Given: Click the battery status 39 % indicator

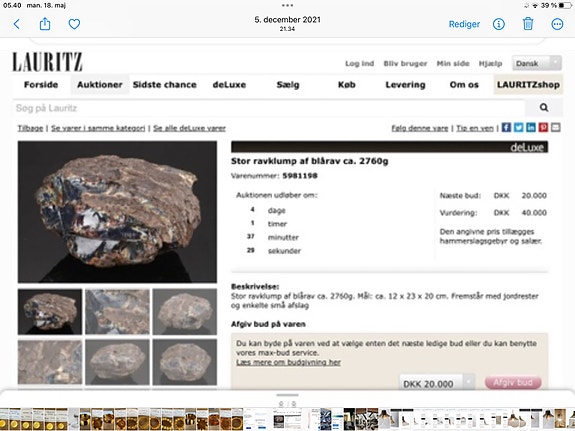Looking at the screenshot, I should tap(556, 5).
